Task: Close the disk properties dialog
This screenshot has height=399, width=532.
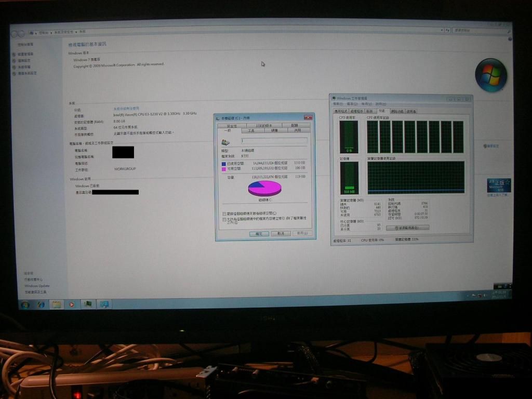Action: pos(308,118)
